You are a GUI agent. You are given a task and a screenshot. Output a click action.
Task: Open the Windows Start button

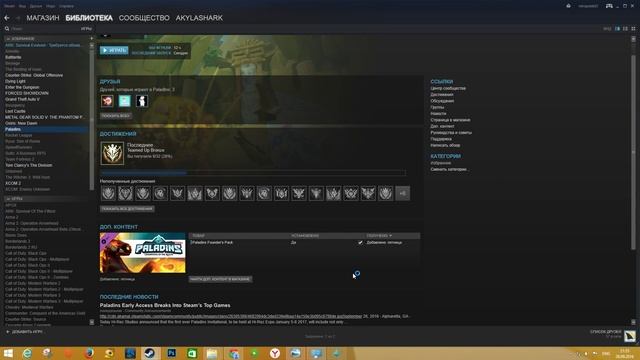(x=8, y=353)
